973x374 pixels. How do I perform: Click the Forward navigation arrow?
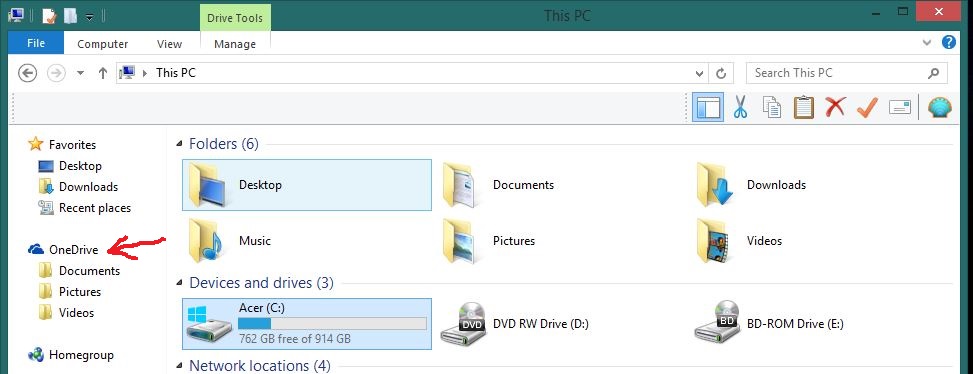click(x=56, y=73)
